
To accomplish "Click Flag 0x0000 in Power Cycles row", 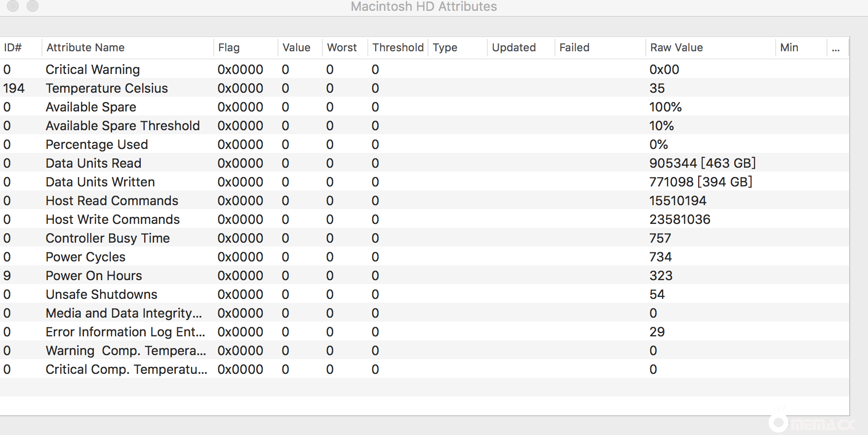I will click(x=240, y=257).
